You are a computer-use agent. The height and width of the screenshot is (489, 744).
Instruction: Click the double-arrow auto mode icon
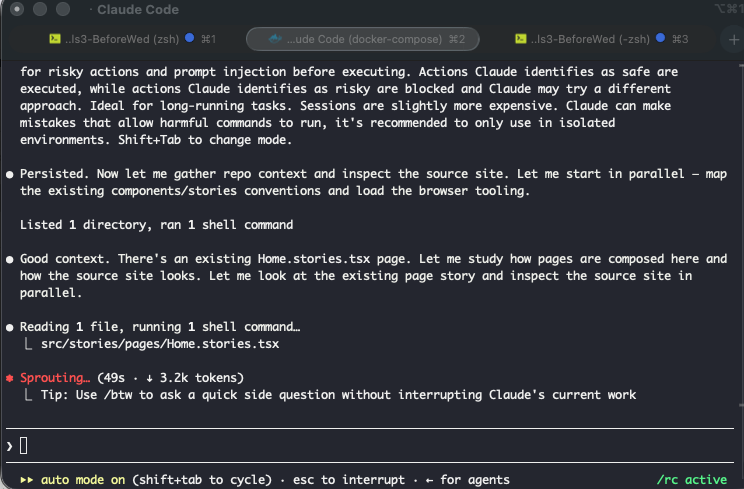(27, 480)
